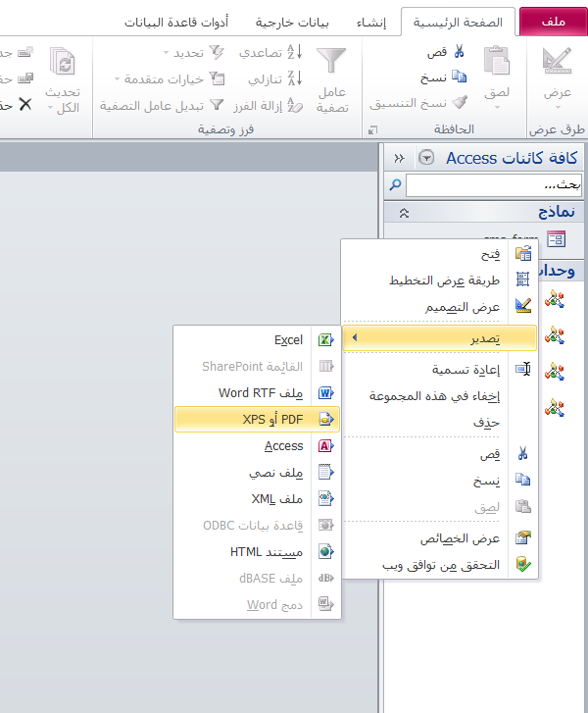Click the HTML document globe icon
This screenshot has width=588, height=713.
tap(325, 551)
